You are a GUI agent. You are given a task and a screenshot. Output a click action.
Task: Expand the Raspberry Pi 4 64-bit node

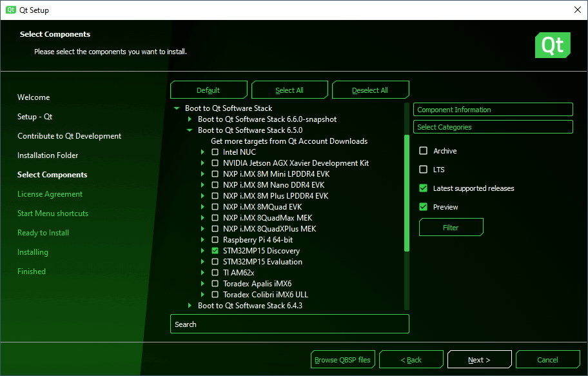202,240
